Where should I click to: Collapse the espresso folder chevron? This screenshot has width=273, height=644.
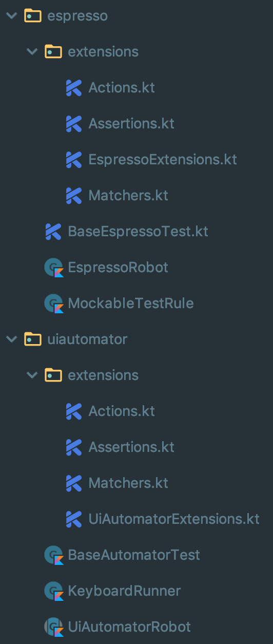11,16
